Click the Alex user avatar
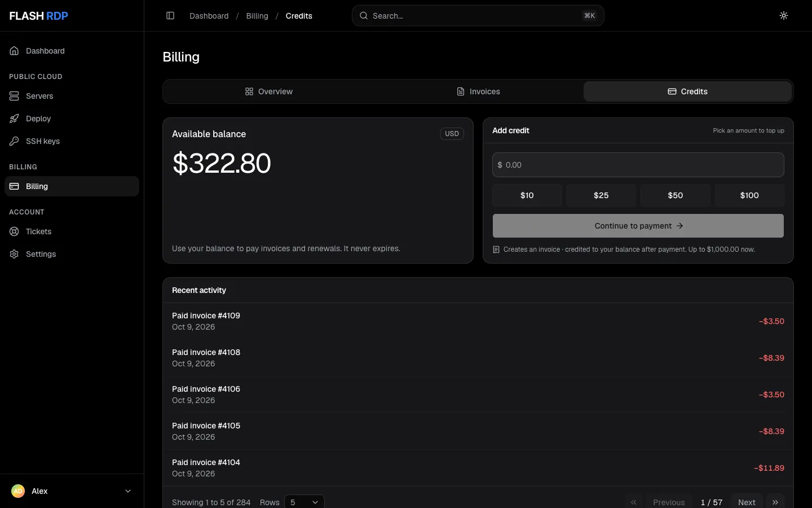 [18, 491]
